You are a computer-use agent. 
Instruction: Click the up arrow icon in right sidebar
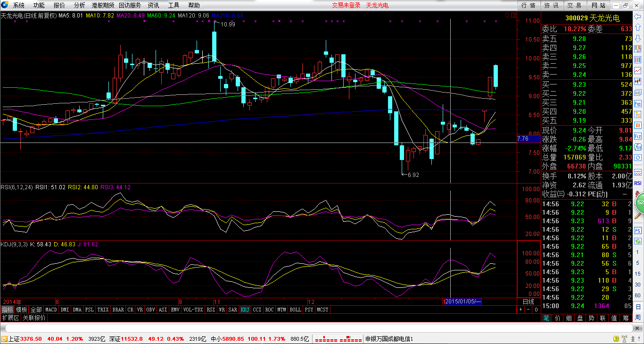[637, 27]
